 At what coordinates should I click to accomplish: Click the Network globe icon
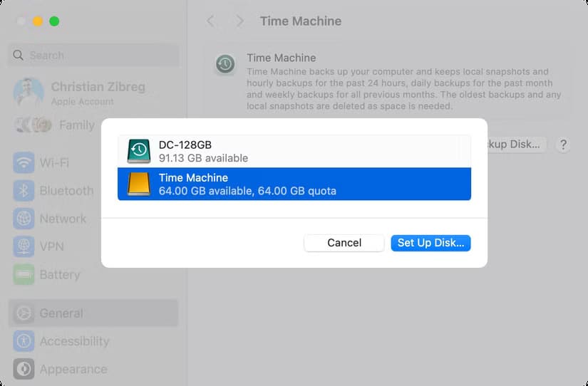(24, 219)
